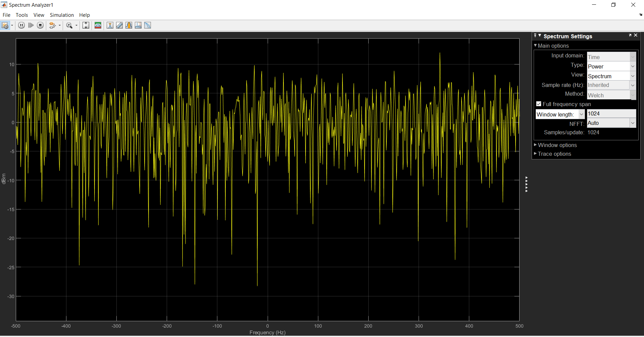Open the Configuration Properties toolbar icon
644x337 pixels.
pyautogui.click(x=5, y=26)
